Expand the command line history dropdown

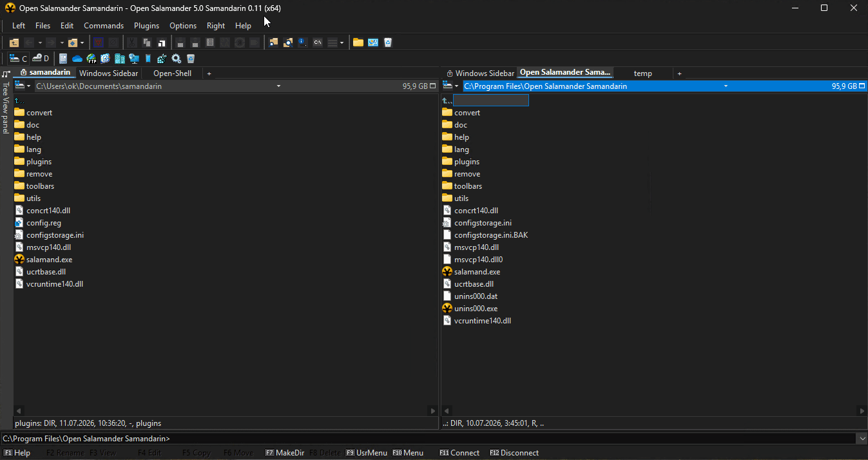pos(862,439)
